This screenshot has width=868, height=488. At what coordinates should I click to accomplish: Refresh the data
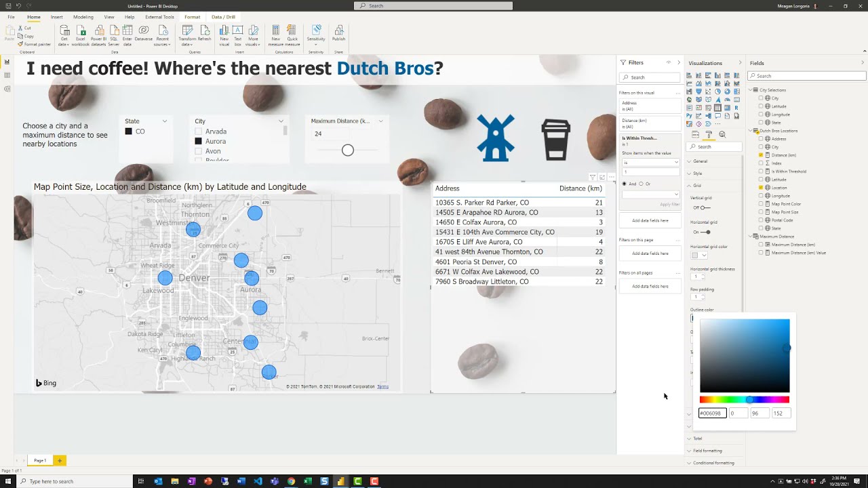[x=205, y=33]
